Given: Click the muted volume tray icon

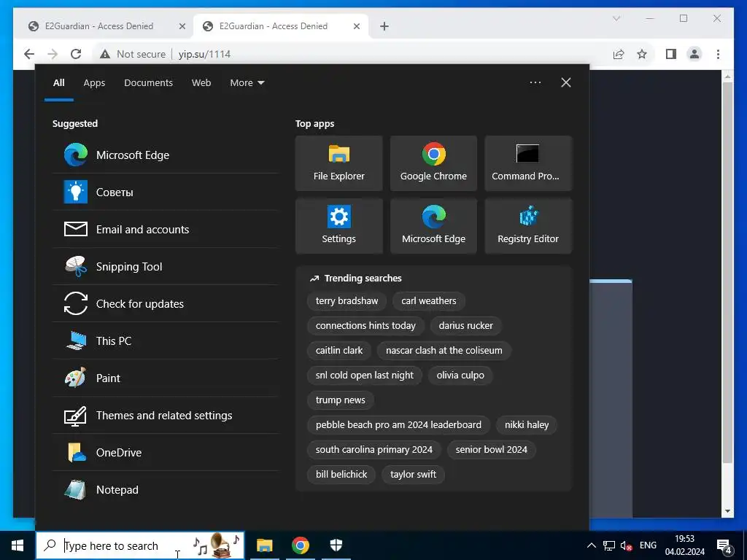Looking at the screenshot, I should click(x=627, y=545).
